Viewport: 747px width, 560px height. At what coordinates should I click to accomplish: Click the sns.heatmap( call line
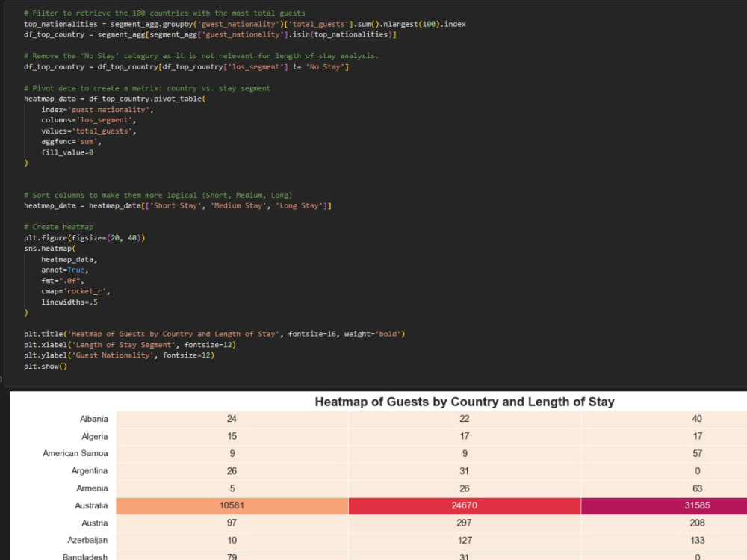click(x=50, y=249)
